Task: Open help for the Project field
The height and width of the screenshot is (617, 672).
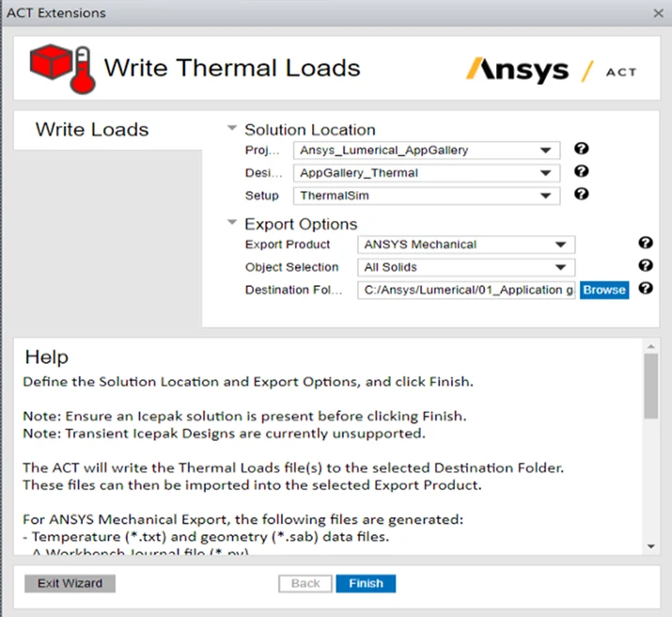Action: click(x=581, y=149)
